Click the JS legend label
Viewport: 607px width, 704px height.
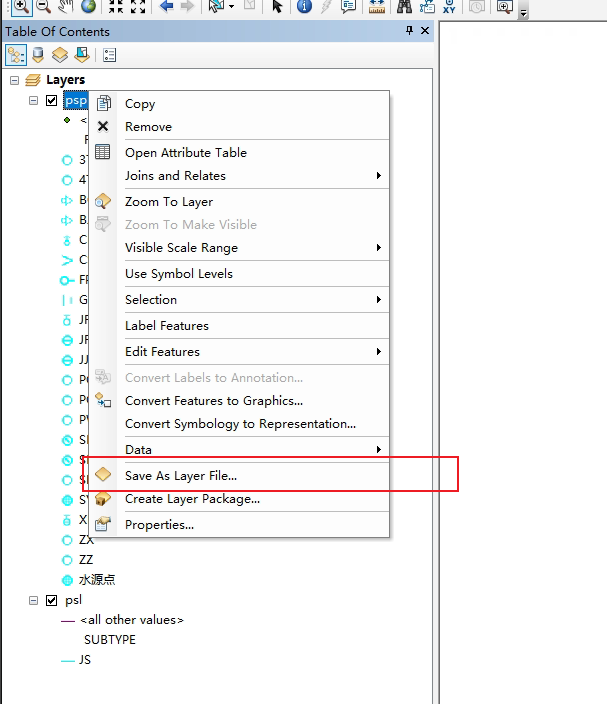coord(85,659)
